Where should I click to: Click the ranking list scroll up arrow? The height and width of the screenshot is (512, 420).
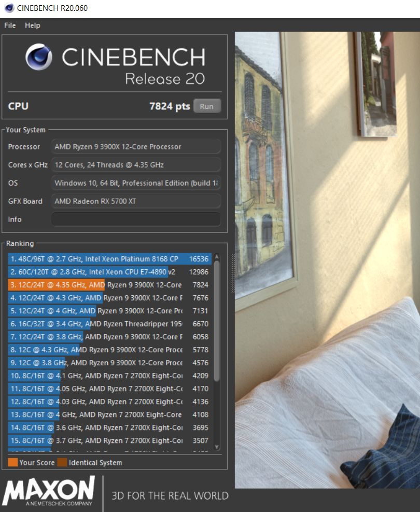coord(216,257)
